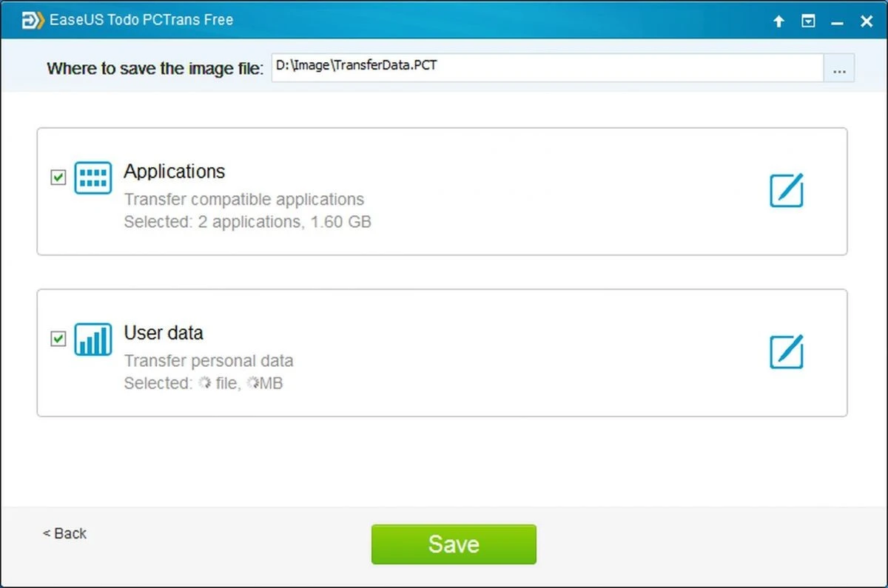Edit the selected user data
Image resolution: width=888 pixels, height=588 pixels.
pos(786,351)
